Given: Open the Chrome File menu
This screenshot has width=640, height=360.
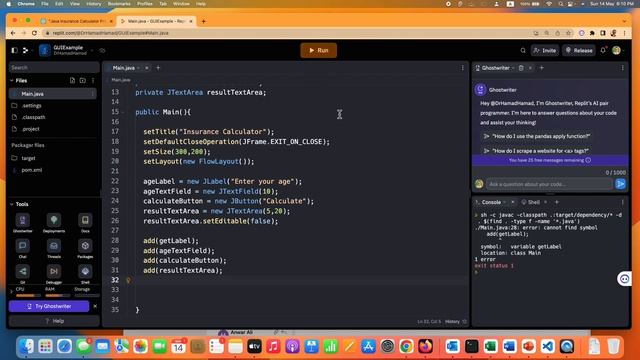Looking at the screenshot, I should point(44,4).
